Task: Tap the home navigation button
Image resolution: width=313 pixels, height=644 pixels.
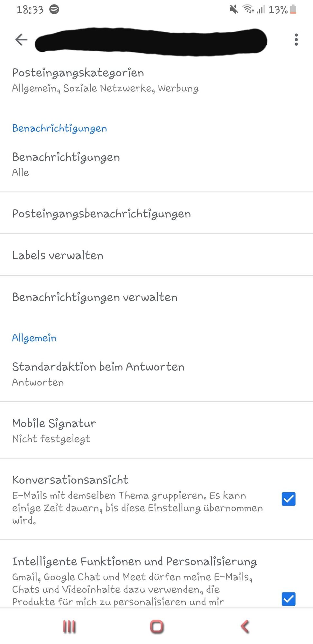Action: pyautogui.click(x=157, y=627)
